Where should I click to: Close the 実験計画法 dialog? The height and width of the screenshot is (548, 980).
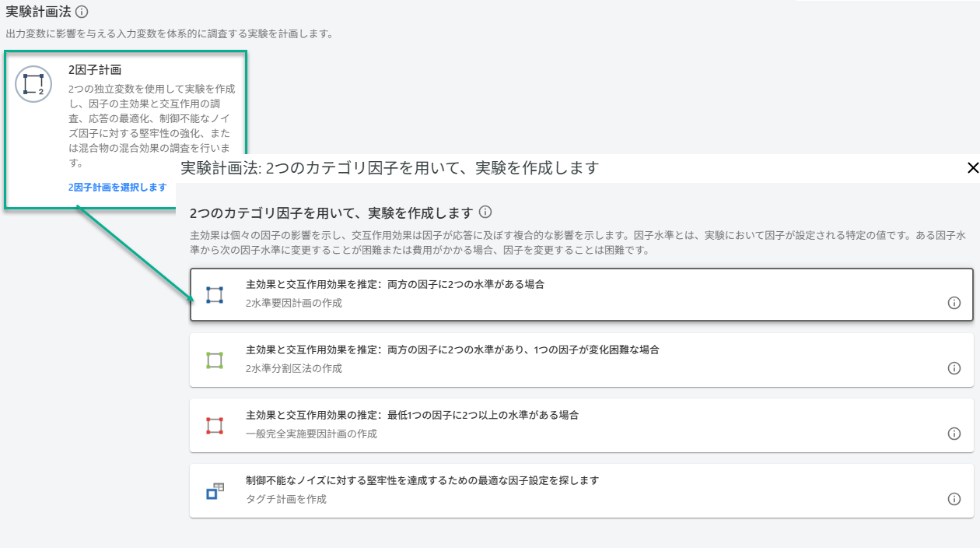(x=971, y=167)
